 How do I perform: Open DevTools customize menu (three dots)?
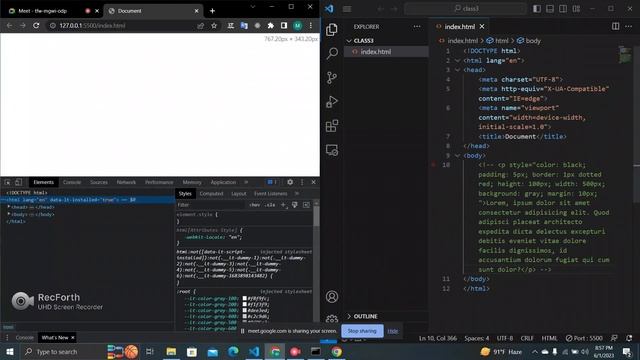coord(302,182)
